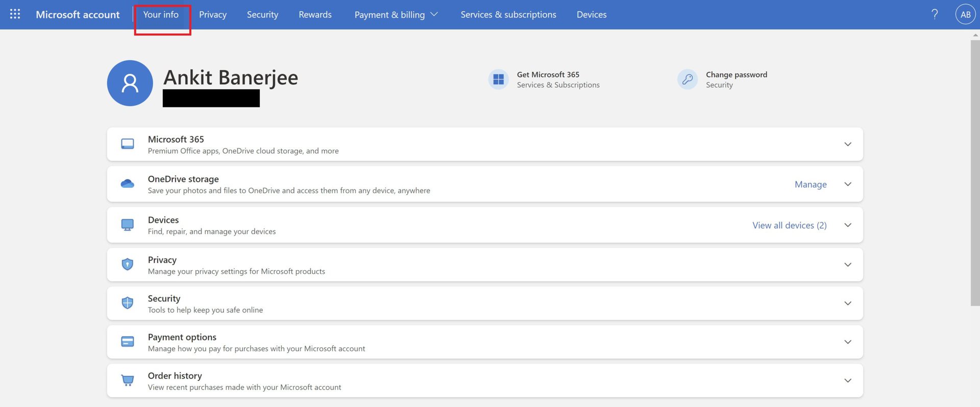Open Services & subscriptions in the navigation
The image size is (980, 407).
508,15
